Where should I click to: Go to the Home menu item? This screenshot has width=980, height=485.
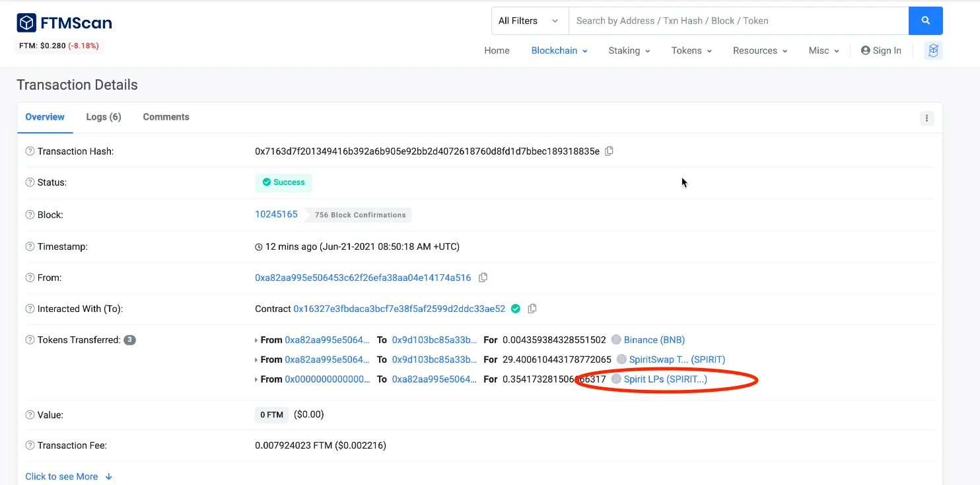(x=497, y=50)
